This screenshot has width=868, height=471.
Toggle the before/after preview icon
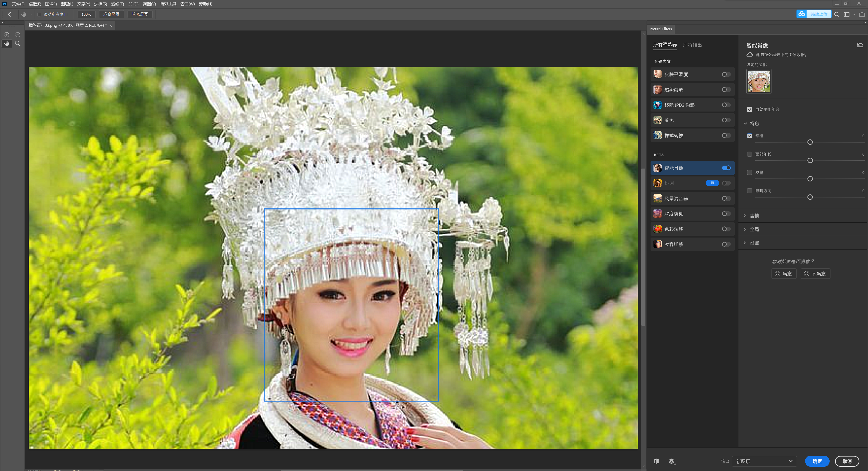(657, 461)
